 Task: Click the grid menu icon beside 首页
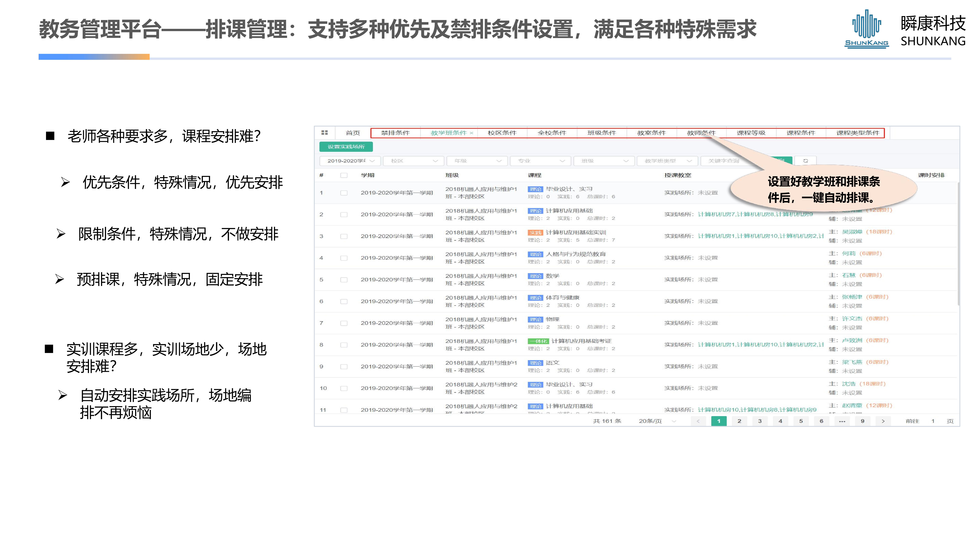(325, 133)
